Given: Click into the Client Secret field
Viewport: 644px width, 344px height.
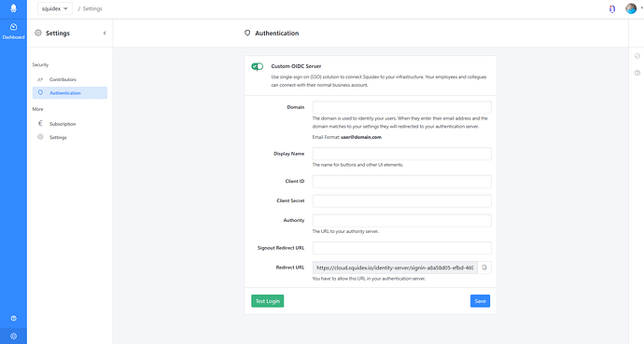Looking at the screenshot, I should point(401,201).
